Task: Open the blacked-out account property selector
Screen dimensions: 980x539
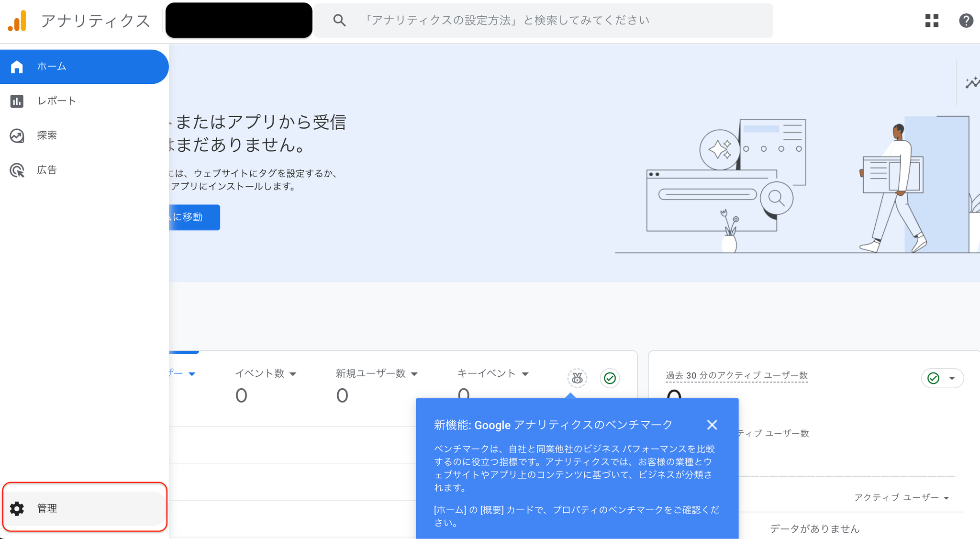Action: [x=239, y=20]
